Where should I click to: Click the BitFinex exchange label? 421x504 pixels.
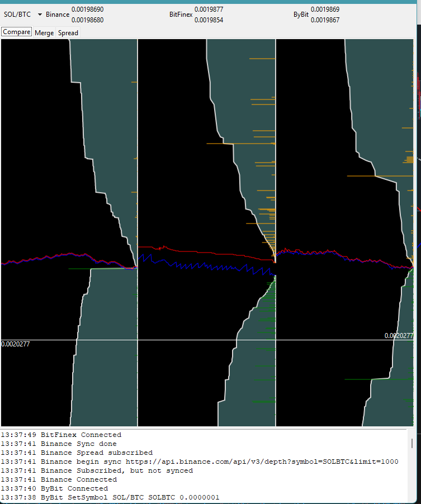pos(181,15)
